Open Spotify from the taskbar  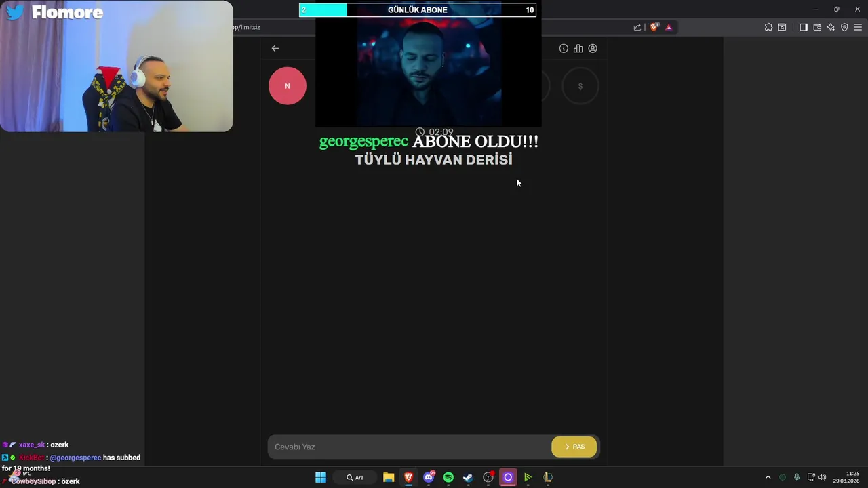click(448, 477)
